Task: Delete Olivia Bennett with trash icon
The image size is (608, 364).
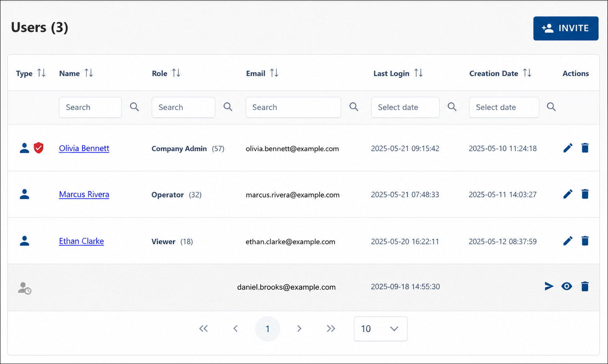Action: click(585, 148)
